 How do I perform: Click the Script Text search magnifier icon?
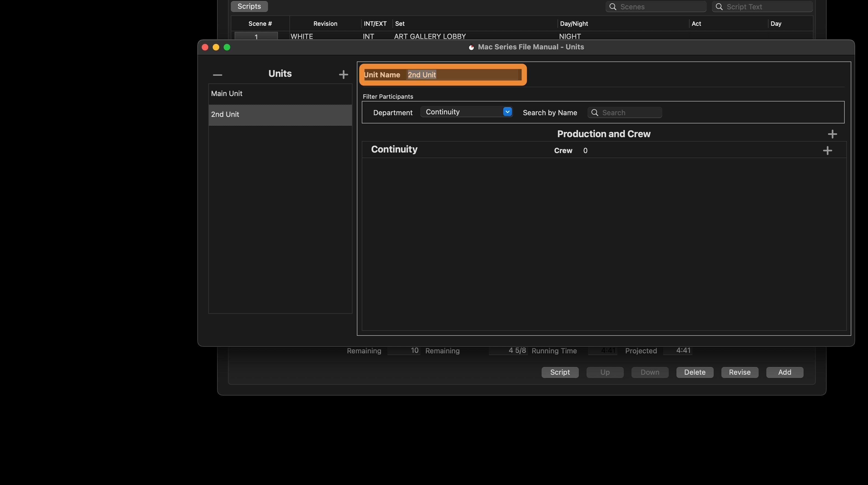(x=719, y=7)
